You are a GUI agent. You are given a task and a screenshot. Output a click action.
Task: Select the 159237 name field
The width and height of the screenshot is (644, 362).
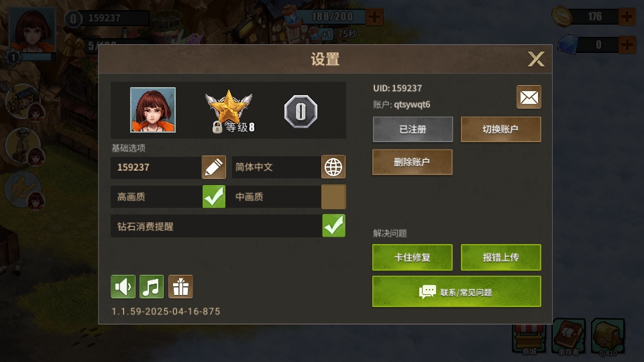pos(156,167)
